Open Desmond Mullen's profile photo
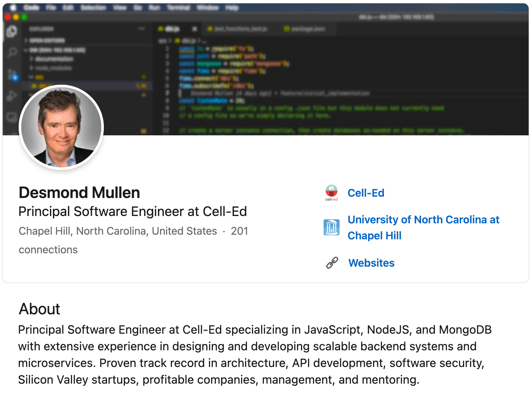This screenshot has width=532, height=397. (61, 127)
